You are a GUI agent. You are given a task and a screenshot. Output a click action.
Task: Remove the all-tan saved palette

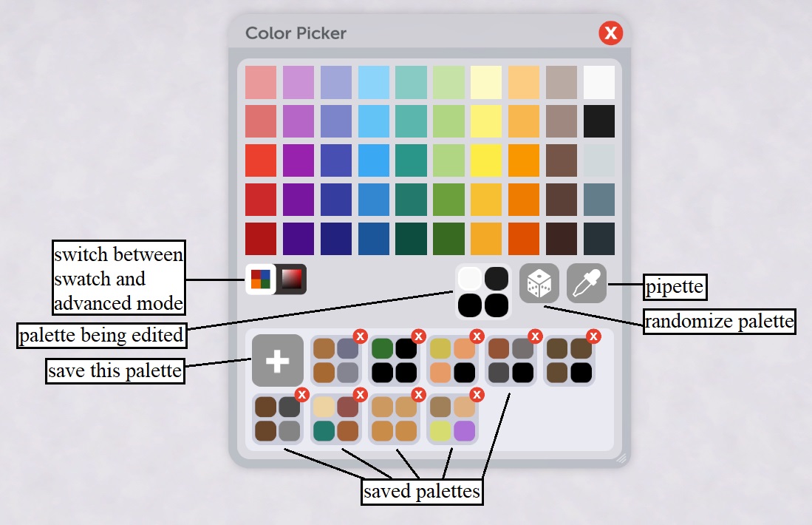click(418, 395)
